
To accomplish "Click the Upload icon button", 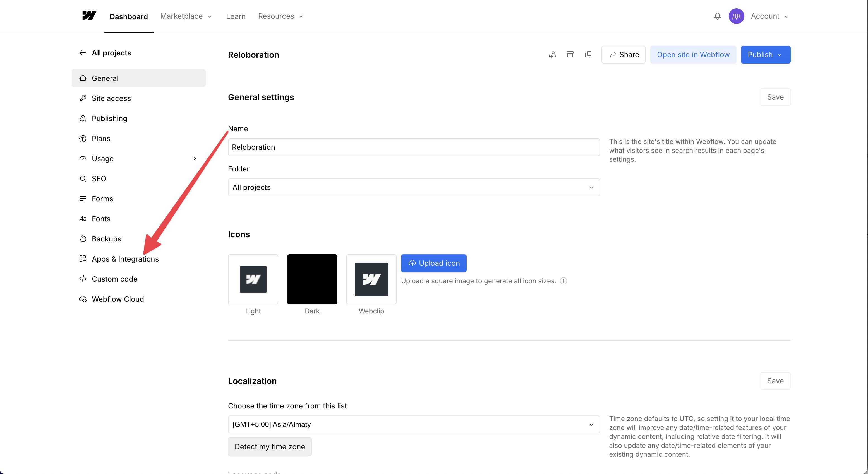I will tap(434, 263).
